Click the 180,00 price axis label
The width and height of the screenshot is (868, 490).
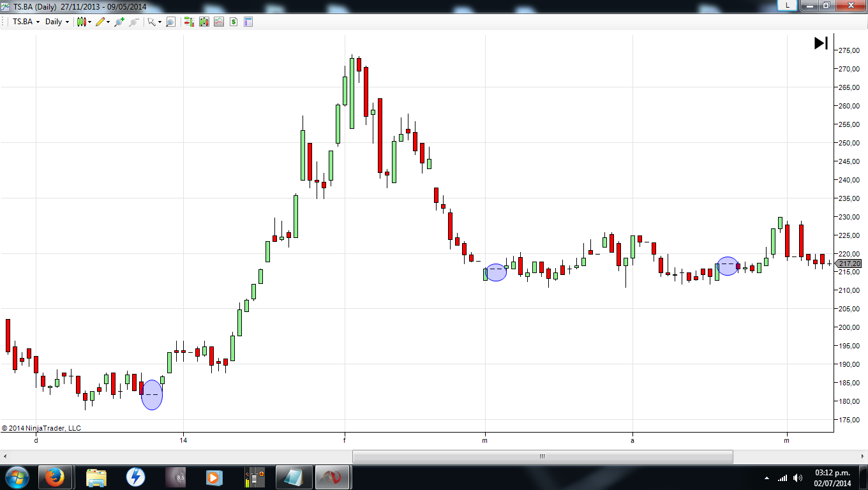point(849,401)
